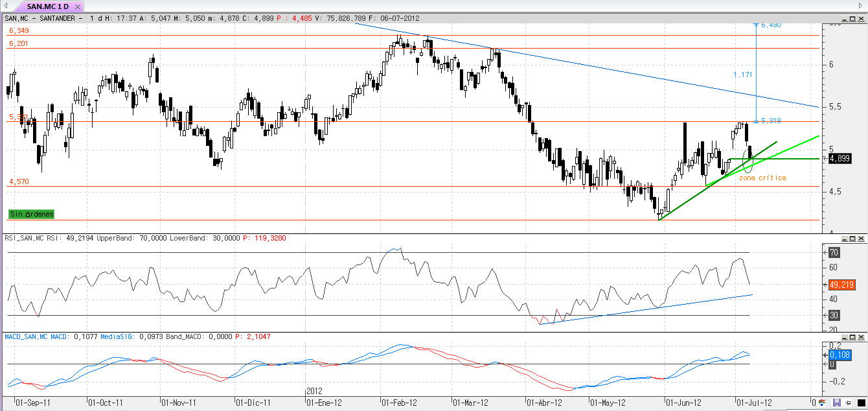
Task: Click the MACD_SAN.MC indicator header
Action: pyautogui.click(x=27, y=336)
